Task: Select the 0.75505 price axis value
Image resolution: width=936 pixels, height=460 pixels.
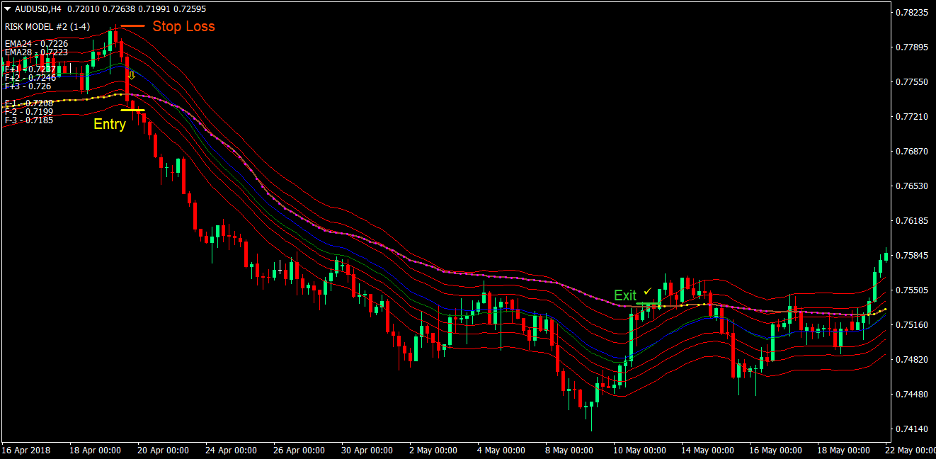Action: (x=913, y=290)
